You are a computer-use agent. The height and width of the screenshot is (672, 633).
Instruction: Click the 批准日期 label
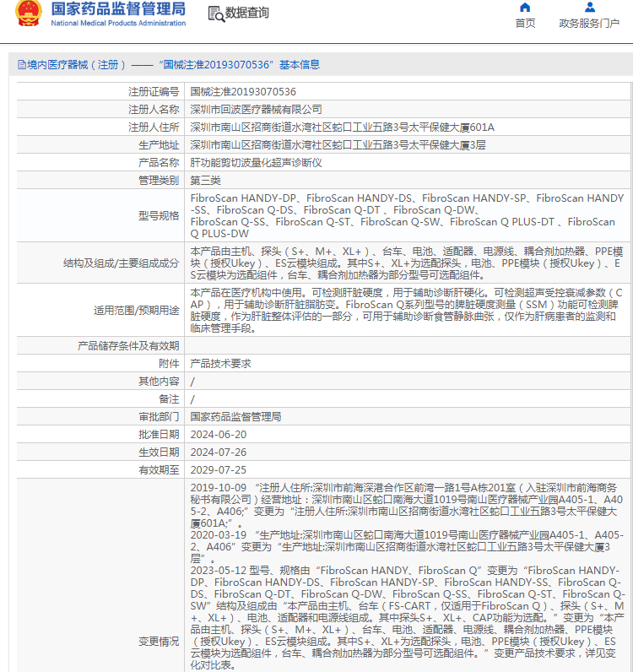click(159, 435)
